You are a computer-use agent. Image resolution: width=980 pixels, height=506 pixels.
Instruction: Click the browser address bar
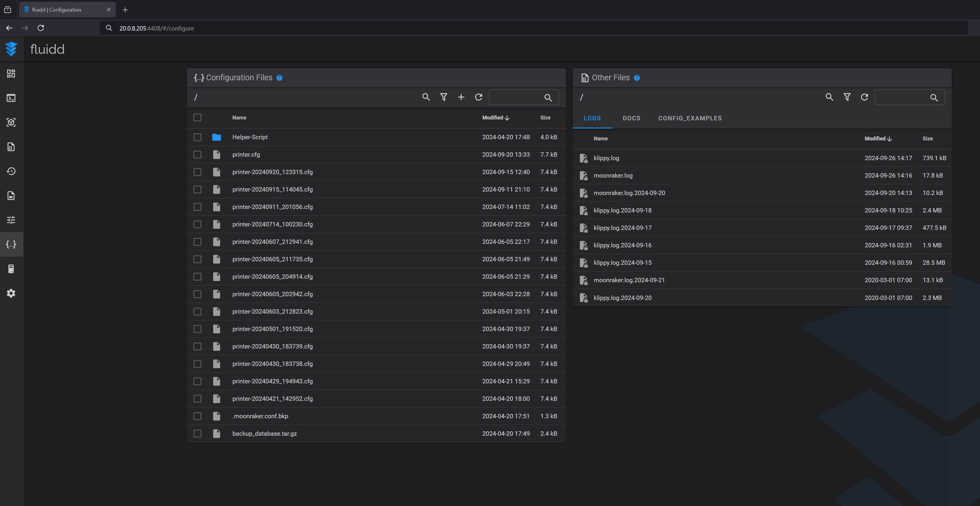(534, 28)
